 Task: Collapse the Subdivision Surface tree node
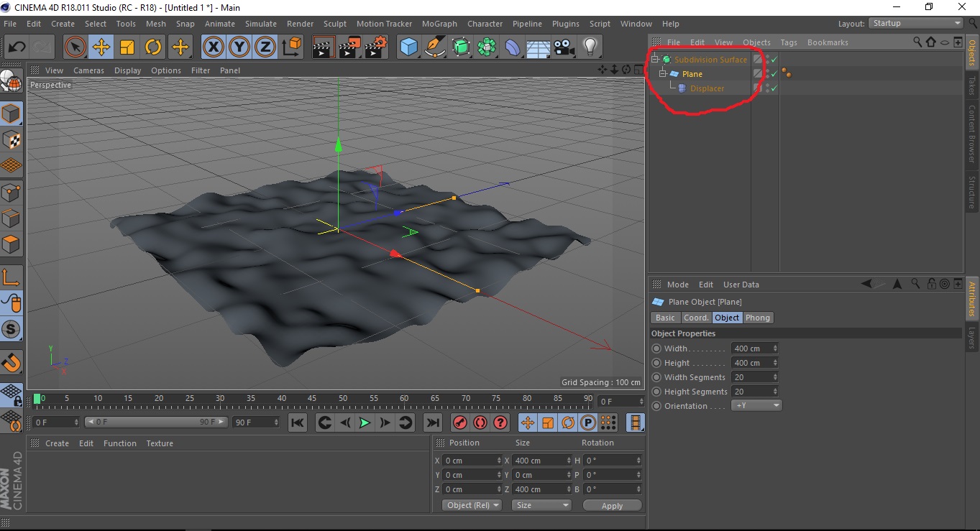click(x=655, y=60)
